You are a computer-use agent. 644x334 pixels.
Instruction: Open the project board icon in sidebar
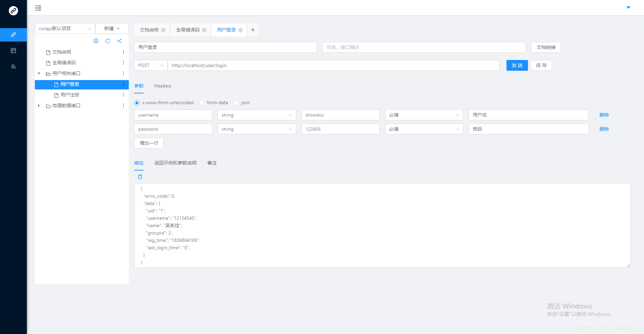tap(13, 51)
